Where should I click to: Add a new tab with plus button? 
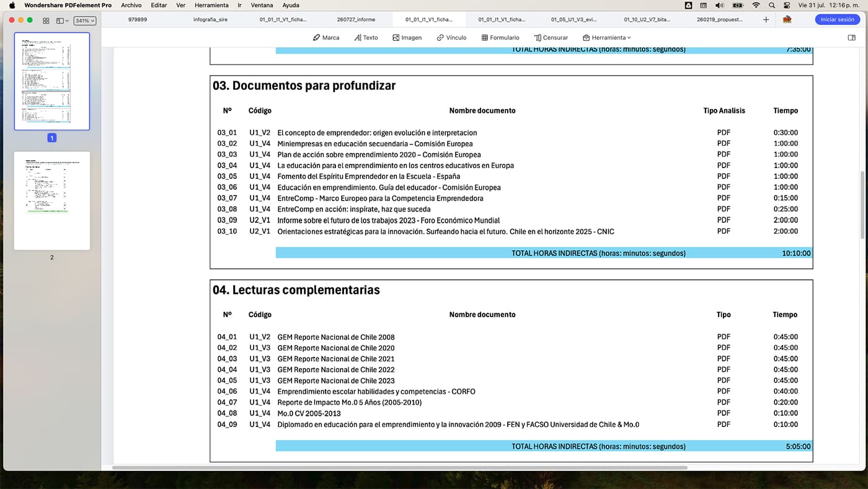[x=766, y=20]
